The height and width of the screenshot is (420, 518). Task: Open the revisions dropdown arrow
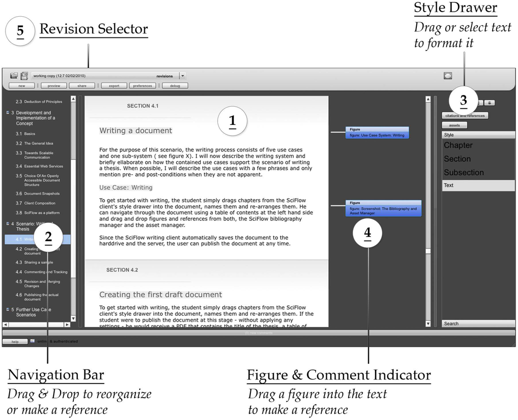coord(183,76)
